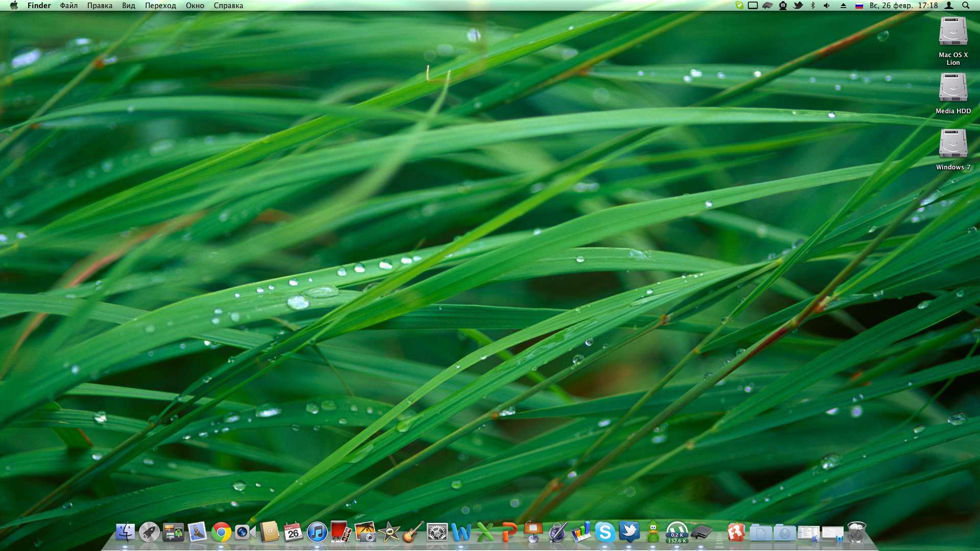Open the Окно menu
The height and width of the screenshot is (551, 980).
(195, 6)
